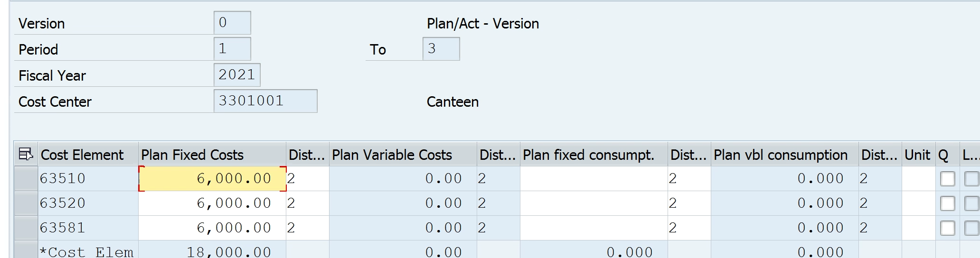Image resolution: width=980 pixels, height=258 pixels.
Task: Click the Plan Fixed Costs field for 63581
Action: coord(212,228)
